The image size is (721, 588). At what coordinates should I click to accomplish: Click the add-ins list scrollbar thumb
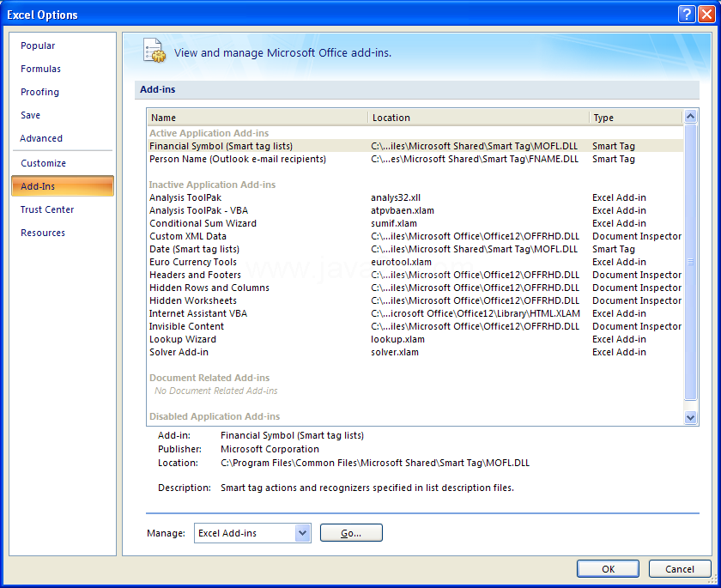click(x=690, y=262)
